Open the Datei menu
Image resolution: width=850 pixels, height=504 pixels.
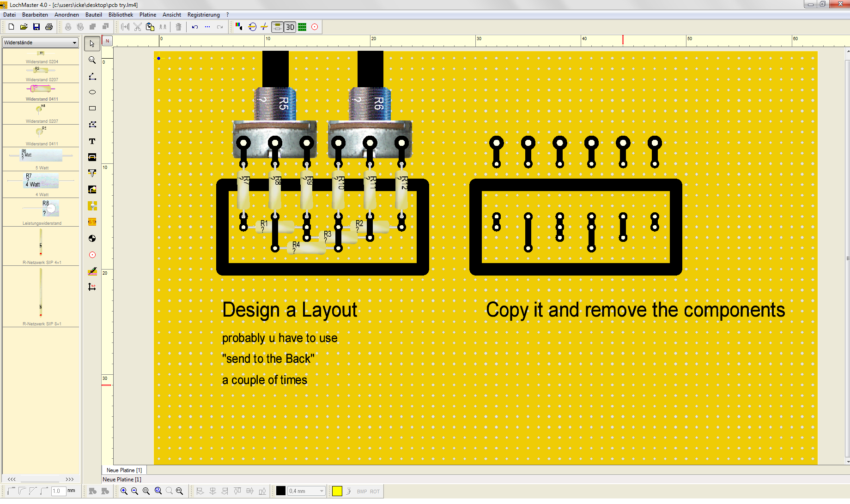9,15
